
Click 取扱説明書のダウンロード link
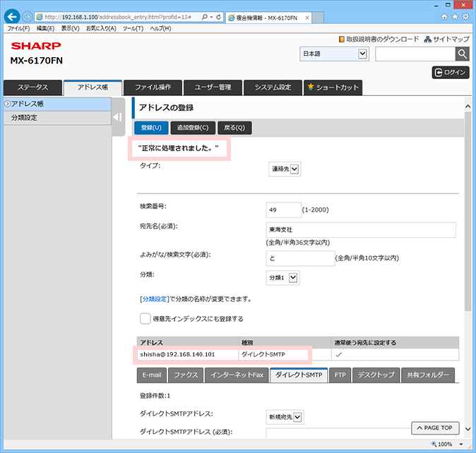click(x=379, y=39)
